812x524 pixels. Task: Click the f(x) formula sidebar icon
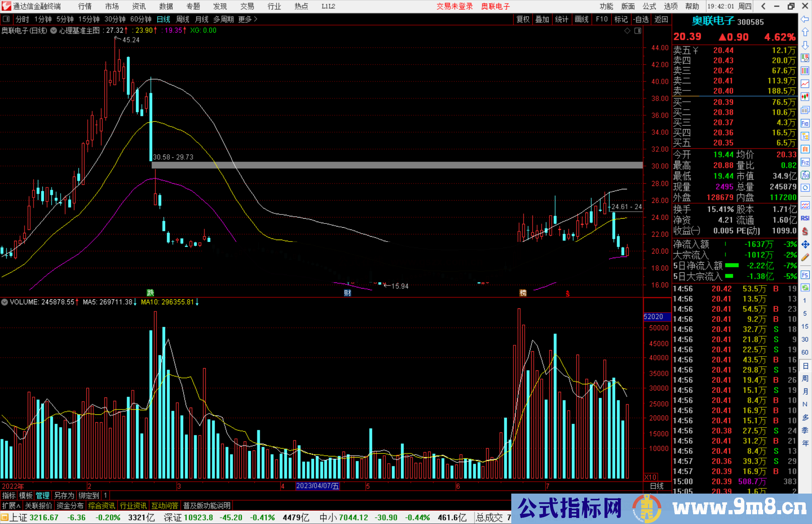click(x=805, y=175)
